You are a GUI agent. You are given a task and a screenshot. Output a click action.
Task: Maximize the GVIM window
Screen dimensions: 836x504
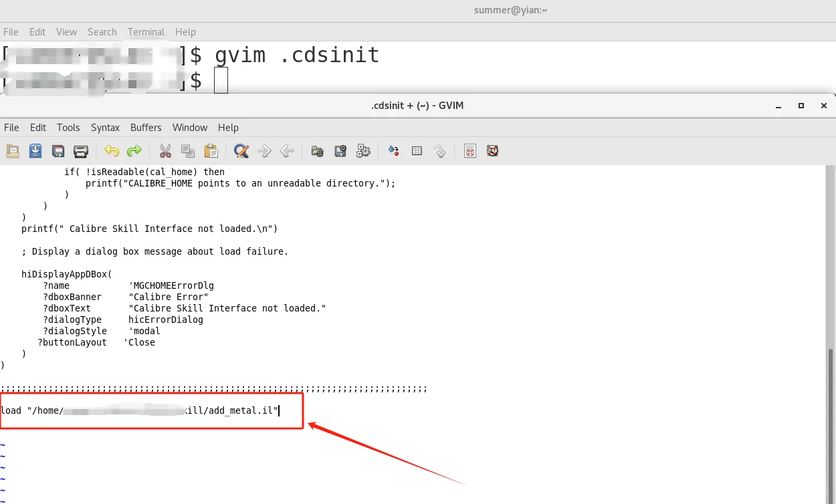coord(801,106)
